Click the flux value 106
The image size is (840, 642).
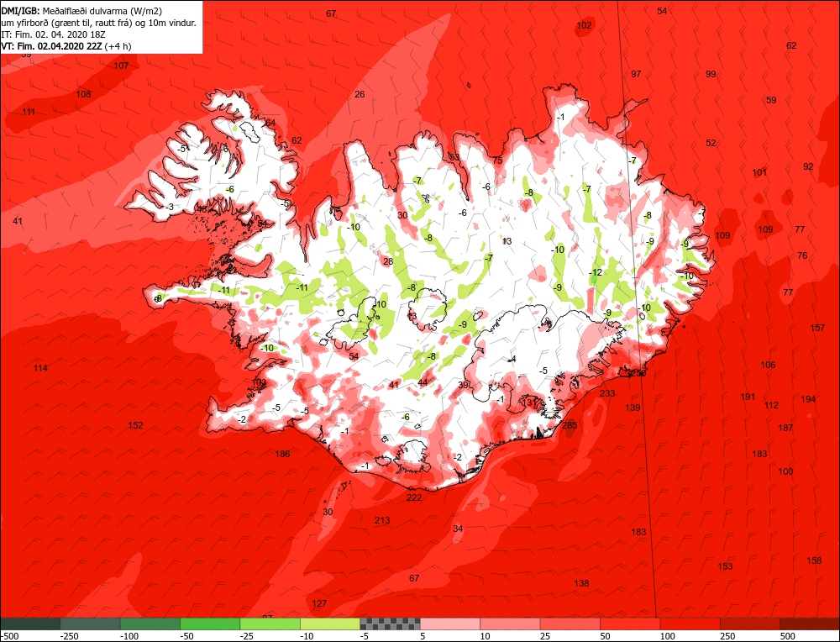point(768,365)
